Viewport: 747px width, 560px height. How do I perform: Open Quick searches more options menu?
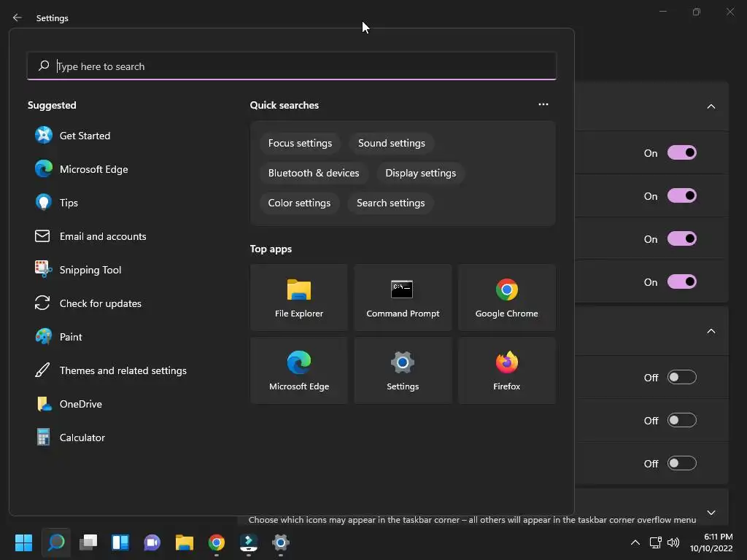[x=543, y=105]
